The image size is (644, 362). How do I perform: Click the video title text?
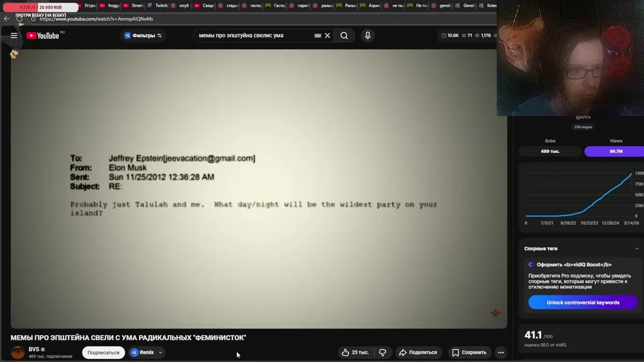pyautogui.click(x=128, y=337)
